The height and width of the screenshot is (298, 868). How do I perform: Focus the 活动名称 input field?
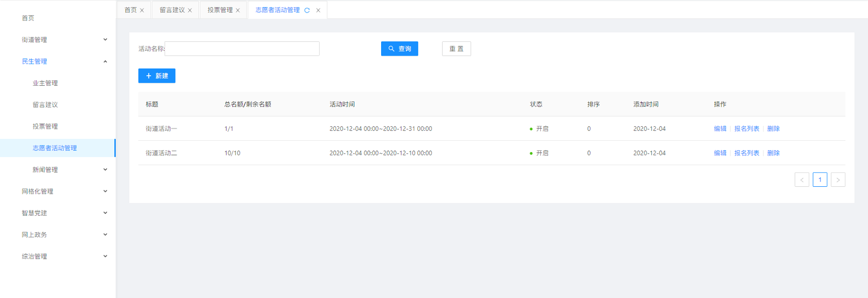click(242, 48)
